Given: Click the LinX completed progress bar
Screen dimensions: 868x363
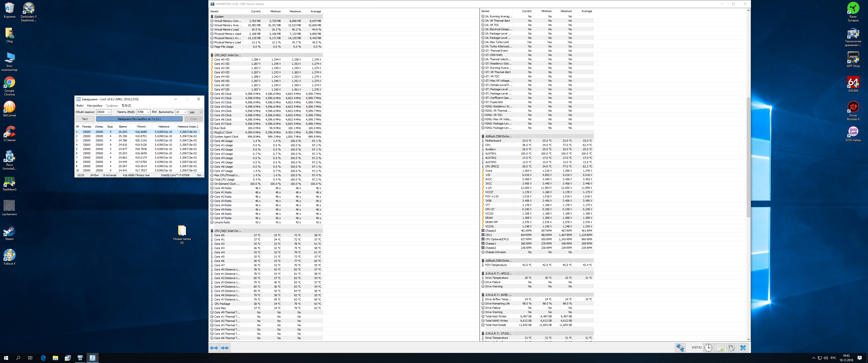Looking at the screenshot, I should [139, 119].
